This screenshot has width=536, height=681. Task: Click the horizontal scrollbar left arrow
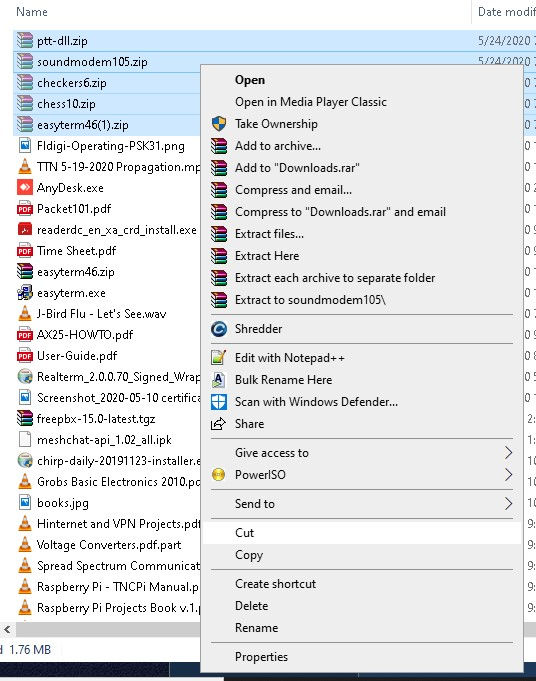7,629
